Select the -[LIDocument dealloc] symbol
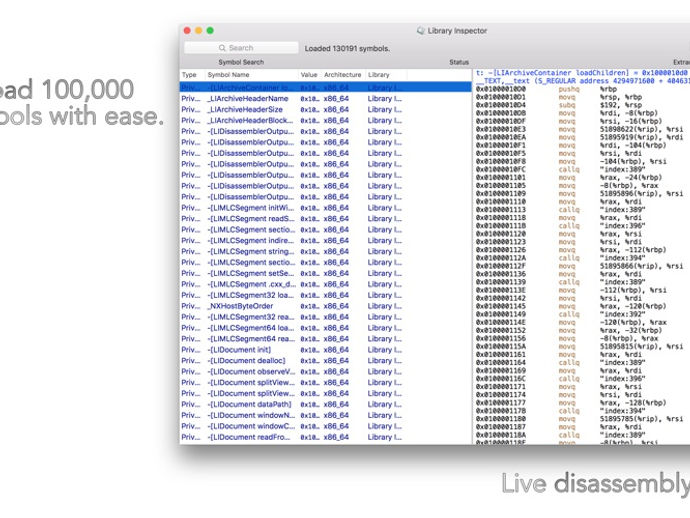Screen dimensions: 690x518 [326, 360]
